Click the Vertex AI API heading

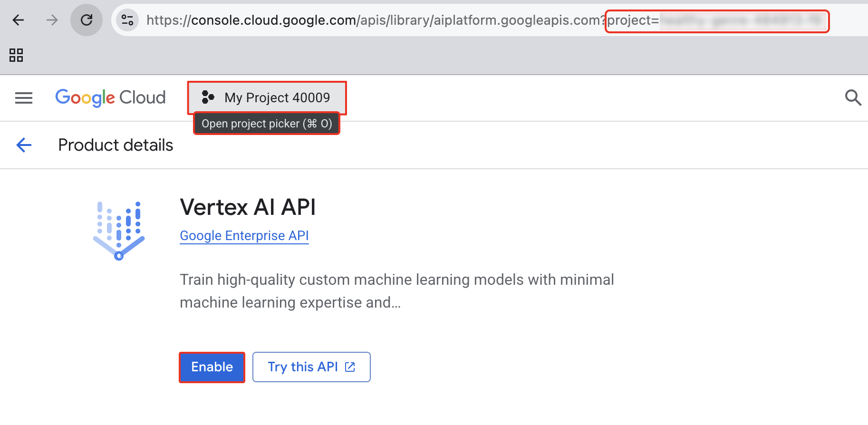click(248, 207)
